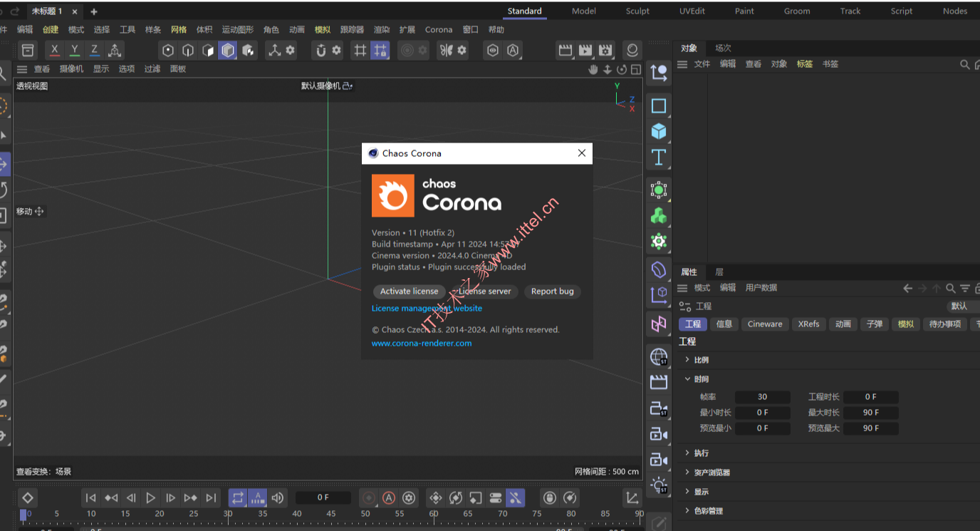Click the pan hand viewport icon
Screen dimensions: 980x531
[x=593, y=69]
